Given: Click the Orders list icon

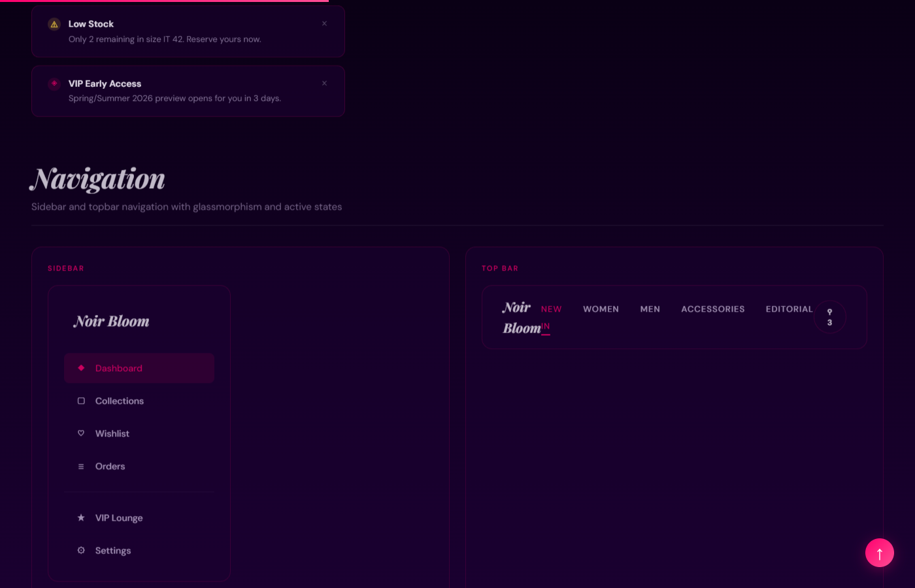Looking at the screenshot, I should click(x=81, y=466).
